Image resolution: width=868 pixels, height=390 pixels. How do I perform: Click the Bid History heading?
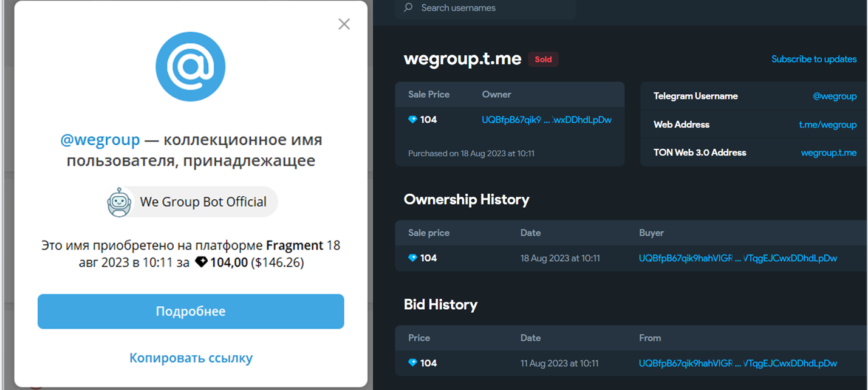(x=440, y=304)
